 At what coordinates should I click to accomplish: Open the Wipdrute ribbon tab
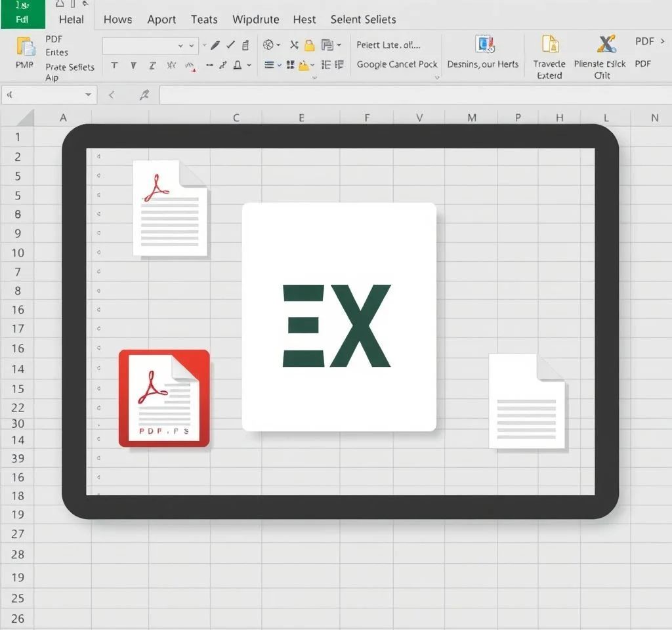click(x=255, y=19)
